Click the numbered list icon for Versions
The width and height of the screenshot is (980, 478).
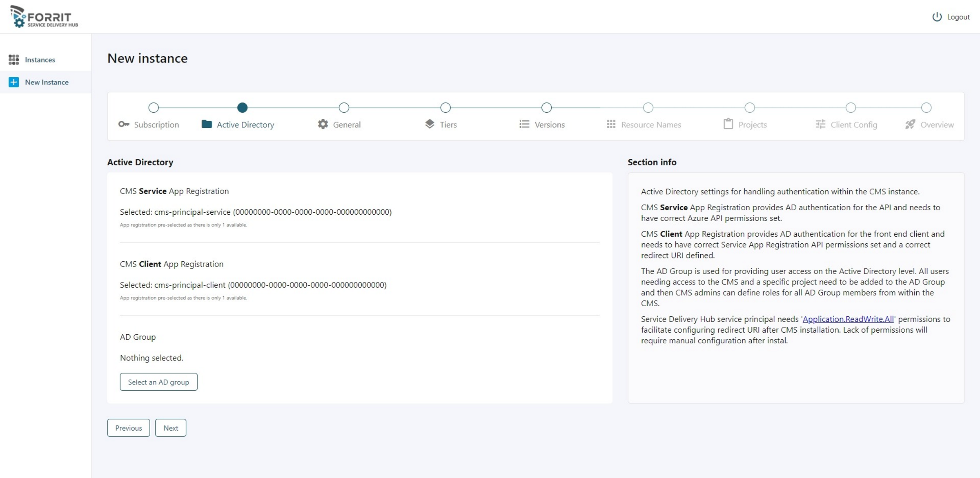point(524,124)
